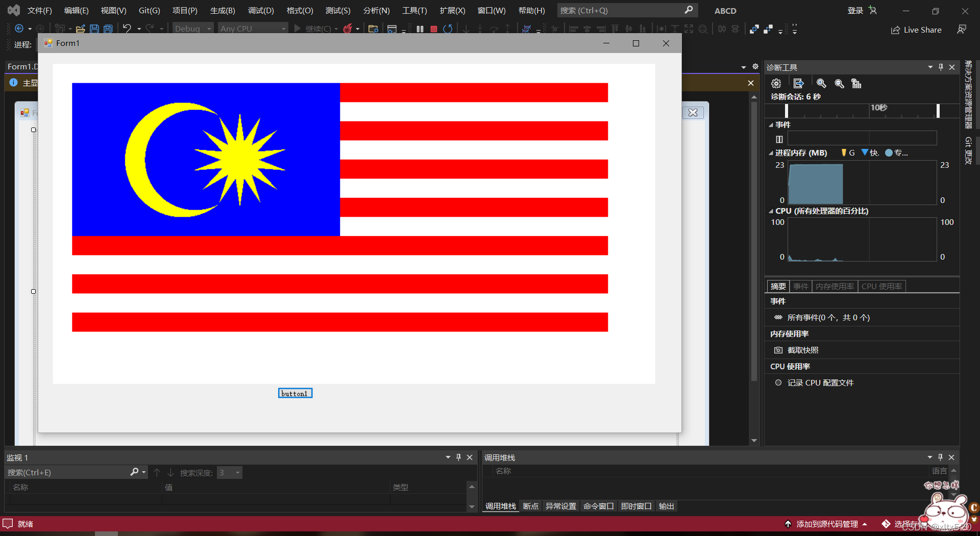Click the bring to front icon
Viewport: 980px width, 536px height.
point(754,29)
